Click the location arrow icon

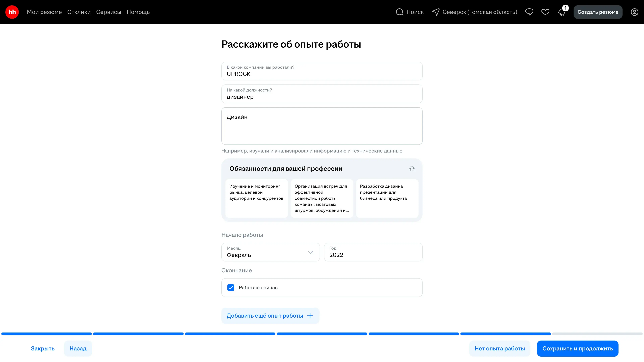coord(436,12)
